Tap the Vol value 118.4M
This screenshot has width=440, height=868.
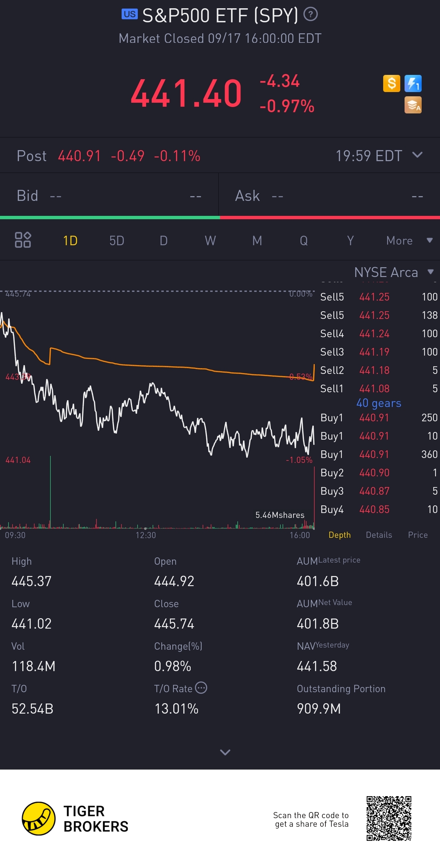tap(33, 666)
